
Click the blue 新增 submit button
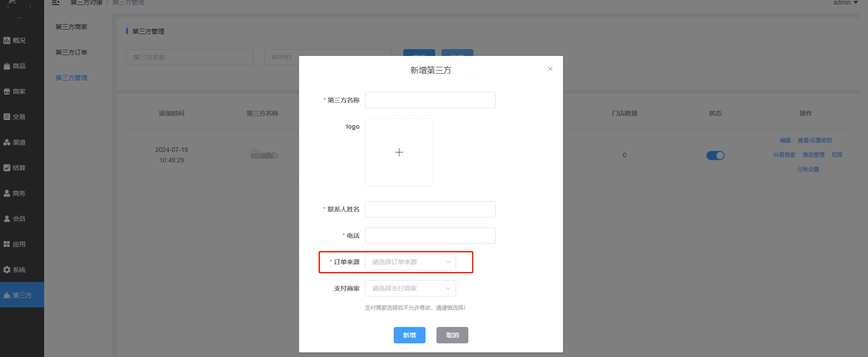tap(409, 335)
